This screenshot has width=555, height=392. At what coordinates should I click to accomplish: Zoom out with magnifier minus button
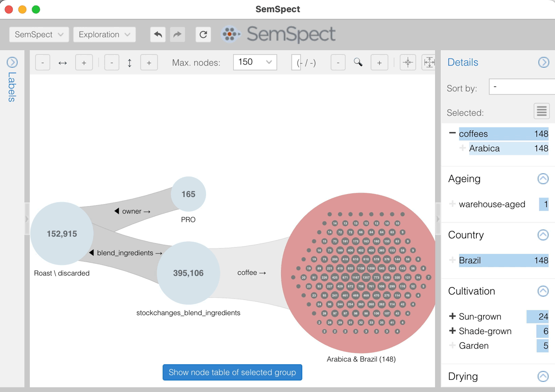tap(338, 63)
